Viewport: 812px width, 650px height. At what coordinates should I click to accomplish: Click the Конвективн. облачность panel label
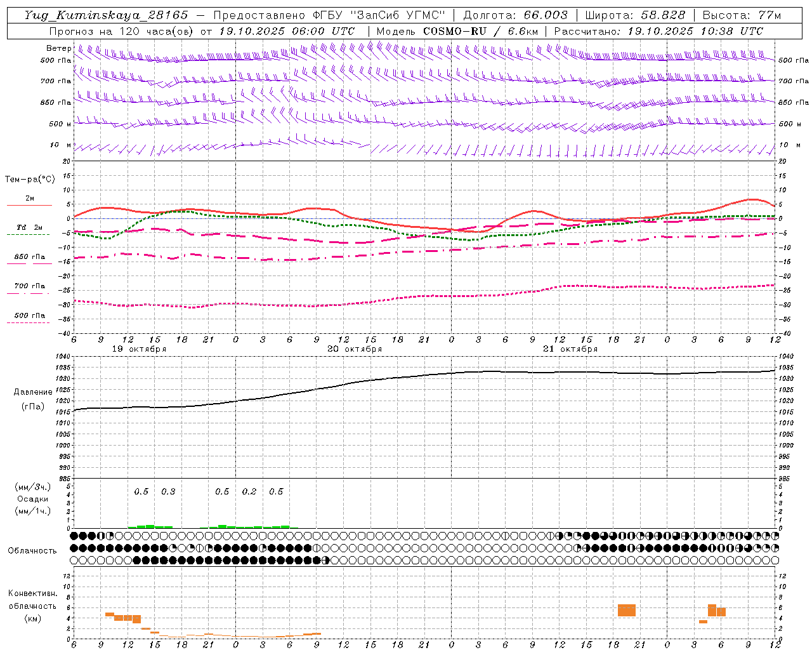(32, 600)
